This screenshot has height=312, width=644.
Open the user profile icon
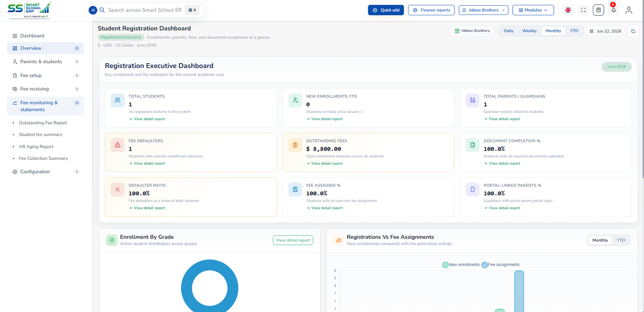[629, 10]
